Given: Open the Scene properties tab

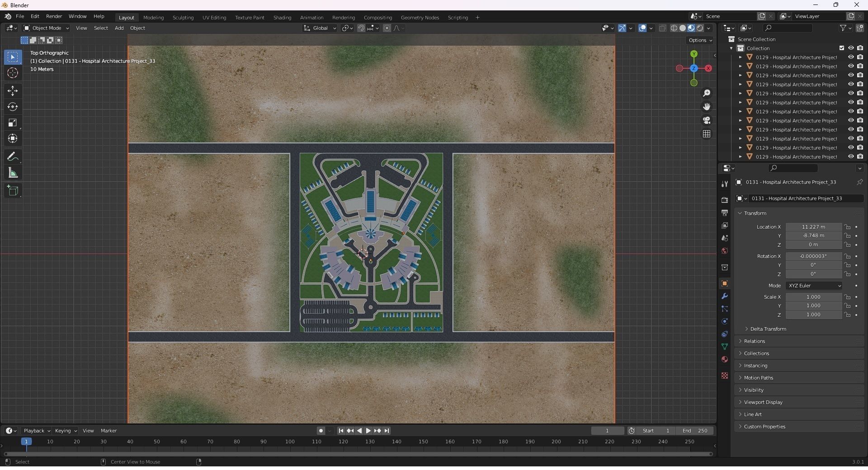Looking at the screenshot, I should click(725, 238).
